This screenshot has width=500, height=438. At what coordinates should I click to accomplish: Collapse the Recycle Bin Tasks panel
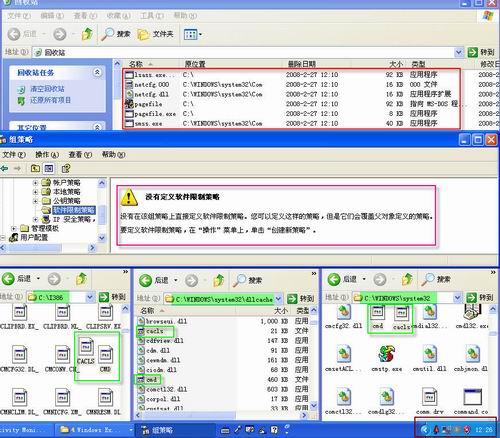pos(97,72)
